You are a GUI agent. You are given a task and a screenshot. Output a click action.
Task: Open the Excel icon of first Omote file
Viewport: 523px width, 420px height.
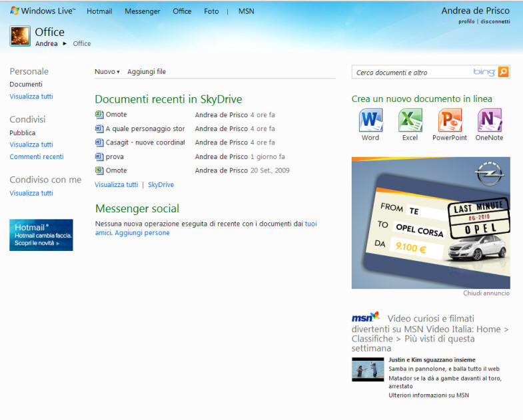click(x=99, y=114)
